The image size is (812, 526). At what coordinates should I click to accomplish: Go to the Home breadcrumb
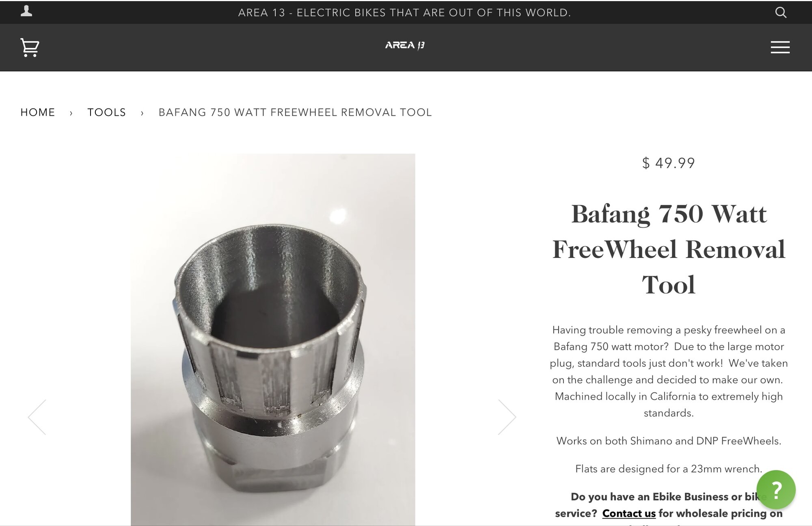[x=38, y=113]
